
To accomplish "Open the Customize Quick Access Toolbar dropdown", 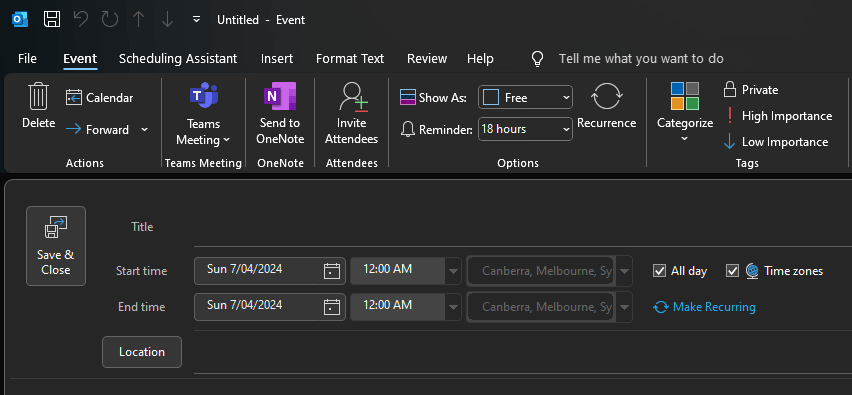I will (x=197, y=20).
